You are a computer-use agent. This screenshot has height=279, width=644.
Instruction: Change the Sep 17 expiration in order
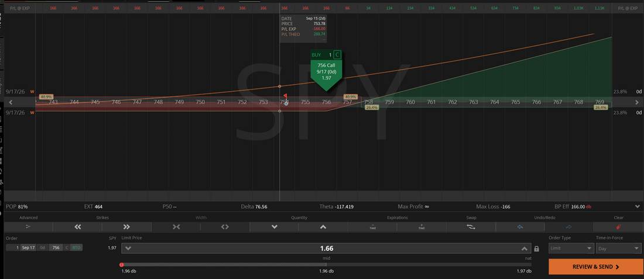(28, 248)
